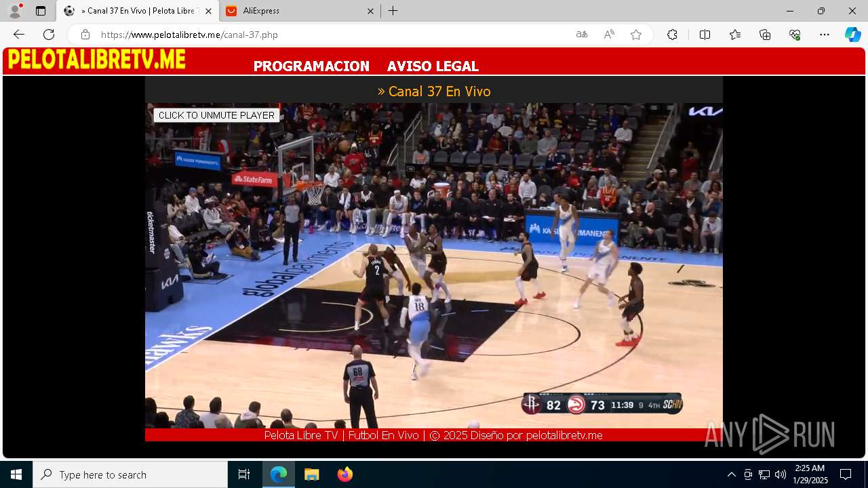This screenshot has width=868, height=488.
Task: Click the Pelota Libre TV footer text
Action: pos(433,435)
